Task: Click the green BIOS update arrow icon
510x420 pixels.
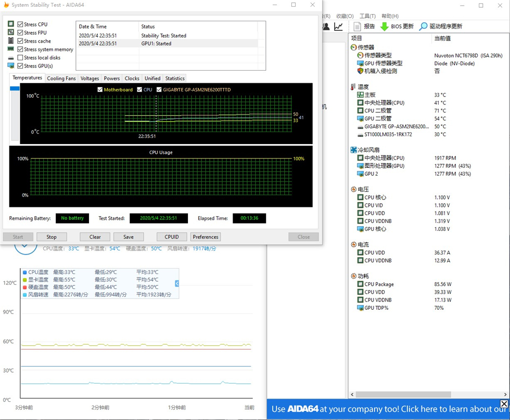Action: [384, 27]
